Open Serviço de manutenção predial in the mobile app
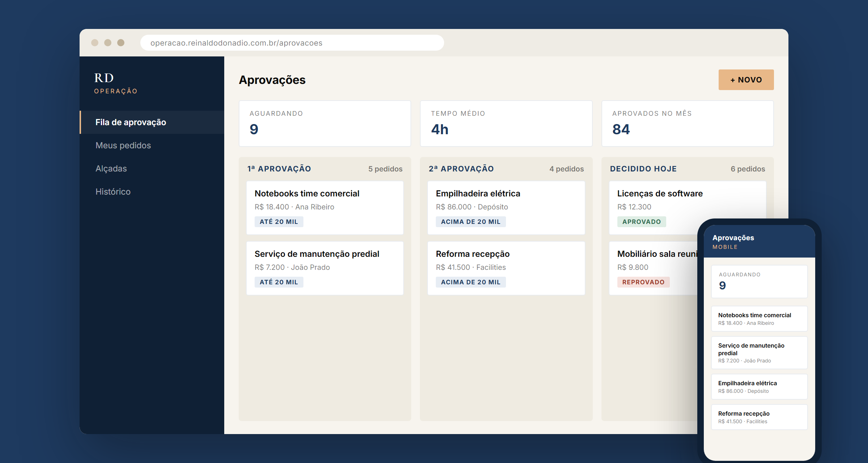 (759, 353)
